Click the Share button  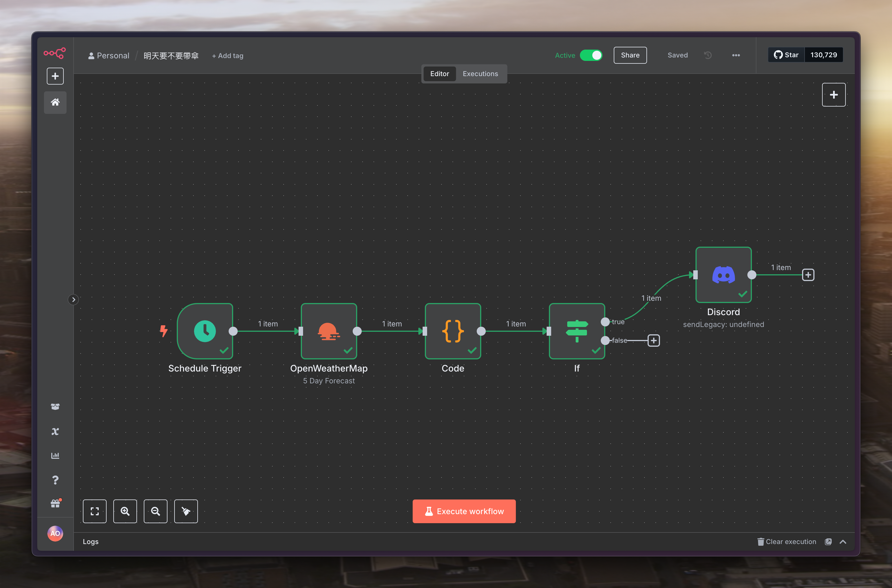point(630,55)
